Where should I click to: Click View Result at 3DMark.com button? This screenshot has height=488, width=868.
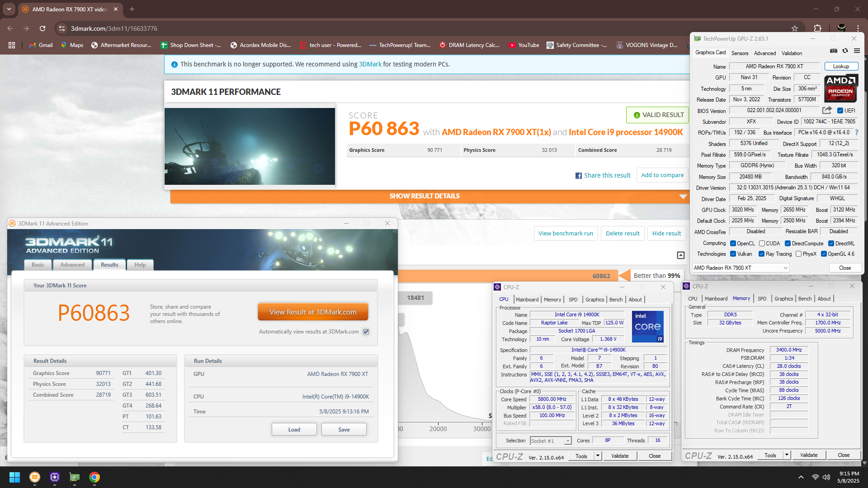[313, 312]
